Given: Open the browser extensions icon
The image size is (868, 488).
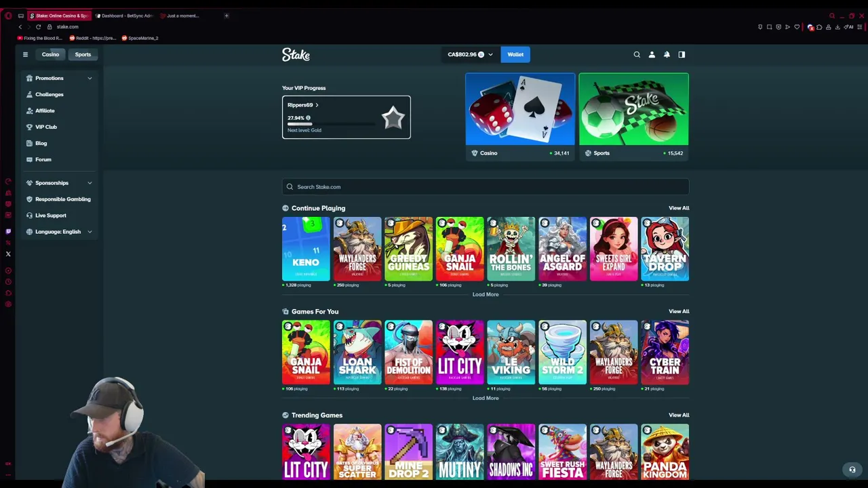Looking at the screenshot, I should click(819, 27).
